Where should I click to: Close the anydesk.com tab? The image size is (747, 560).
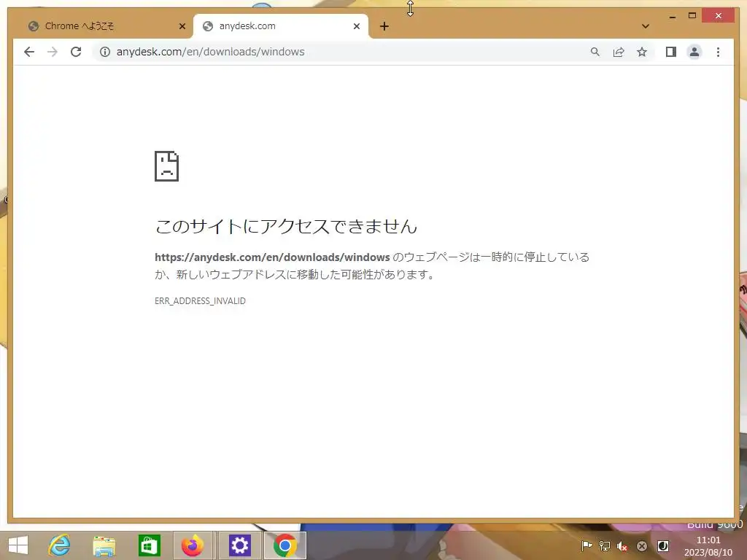[356, 26]
